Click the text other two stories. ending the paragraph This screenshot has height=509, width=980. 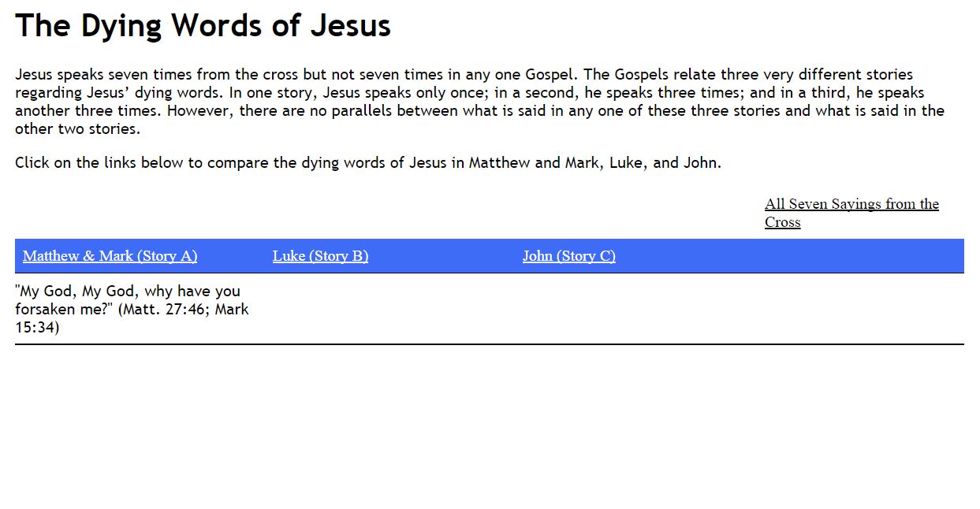tap(77, 129)
